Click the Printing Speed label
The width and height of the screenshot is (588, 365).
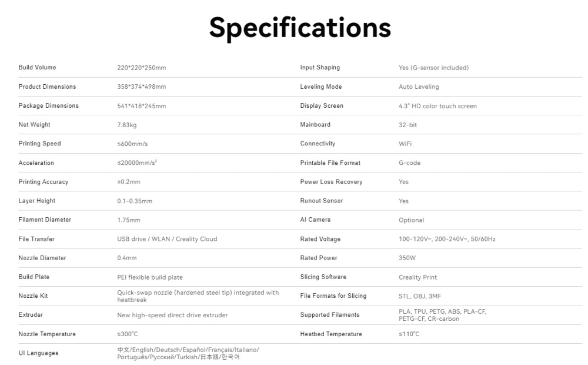[39, 144]
